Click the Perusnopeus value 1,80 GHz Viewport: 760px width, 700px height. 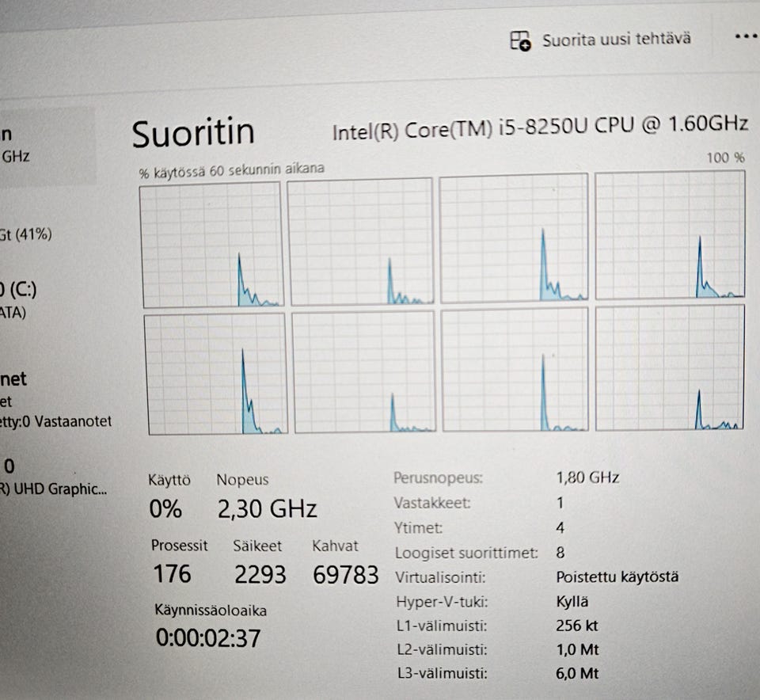click(x=587, y=477)
